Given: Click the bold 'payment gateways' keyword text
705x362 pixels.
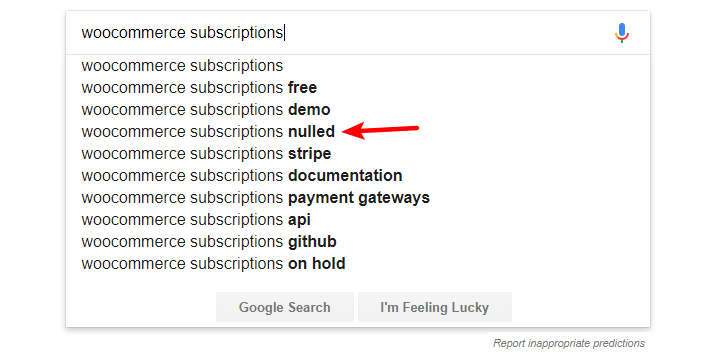Looking at the screenshot, I should (359, 198).
